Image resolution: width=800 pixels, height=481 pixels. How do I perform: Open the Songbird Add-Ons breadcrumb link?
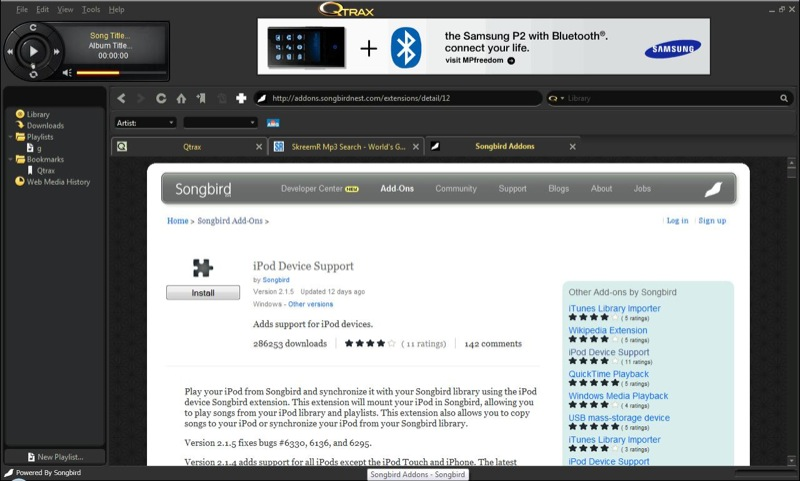[230, 221]
